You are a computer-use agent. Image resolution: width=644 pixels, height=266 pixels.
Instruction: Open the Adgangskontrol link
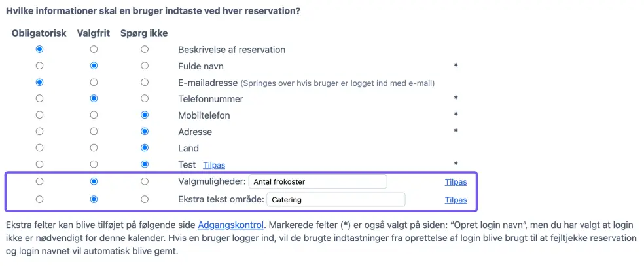pos(231,225)
